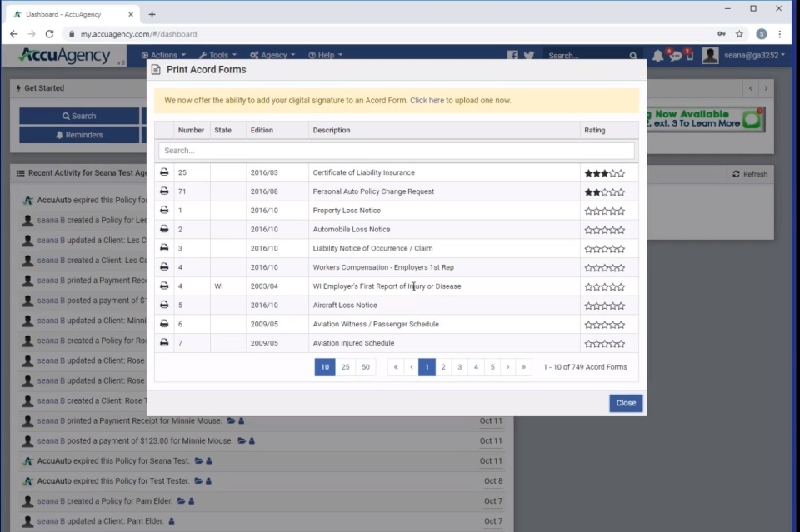Click the search magnifier icon in the top bar
Screen dimensions: 800x532
[634, 55]
